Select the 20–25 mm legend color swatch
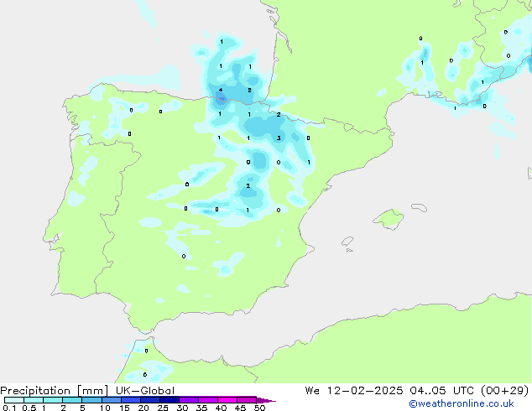532x411 pixels. coord(150,400)
